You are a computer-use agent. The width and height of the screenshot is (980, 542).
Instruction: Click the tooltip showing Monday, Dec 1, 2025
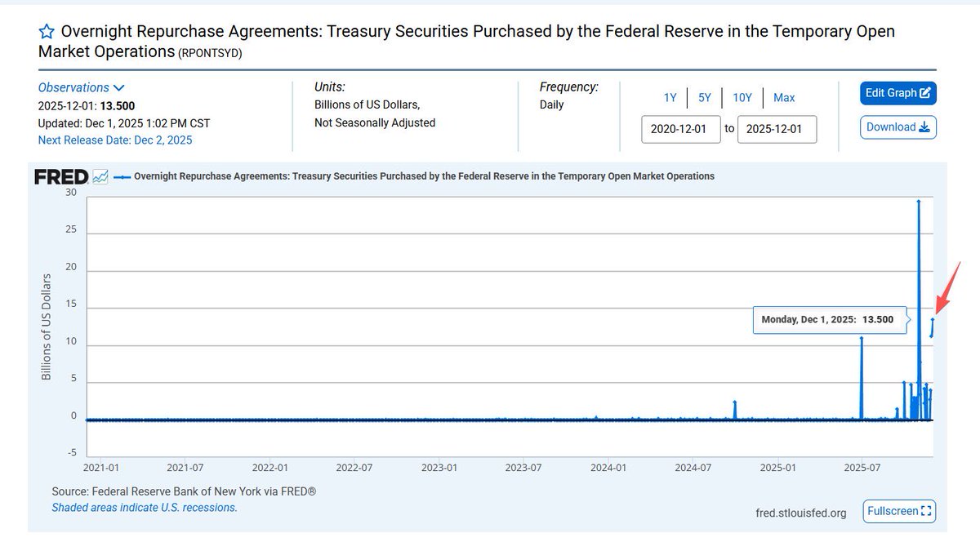pyautogui.click(x=828, y=320)
